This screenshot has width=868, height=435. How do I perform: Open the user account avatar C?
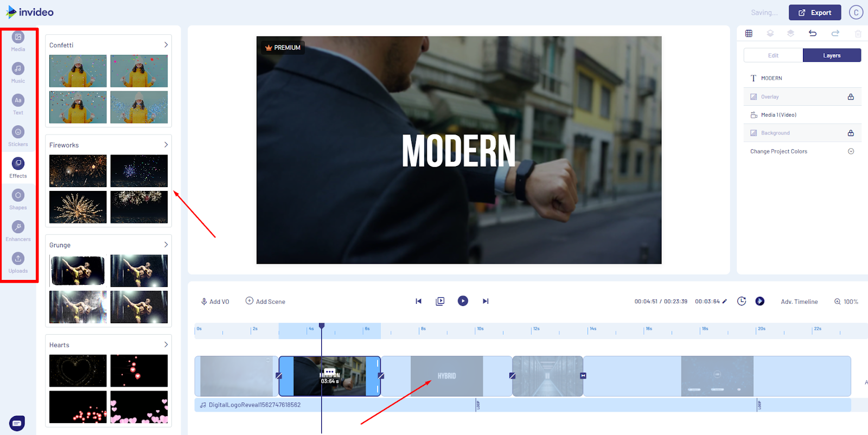coord(856,12)
